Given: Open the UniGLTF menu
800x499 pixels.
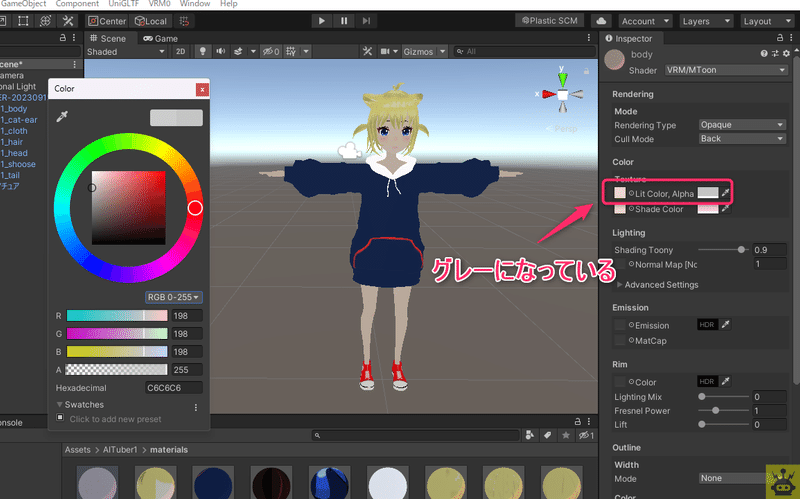Looking at the screenshot, I should (x=123, y=4).
